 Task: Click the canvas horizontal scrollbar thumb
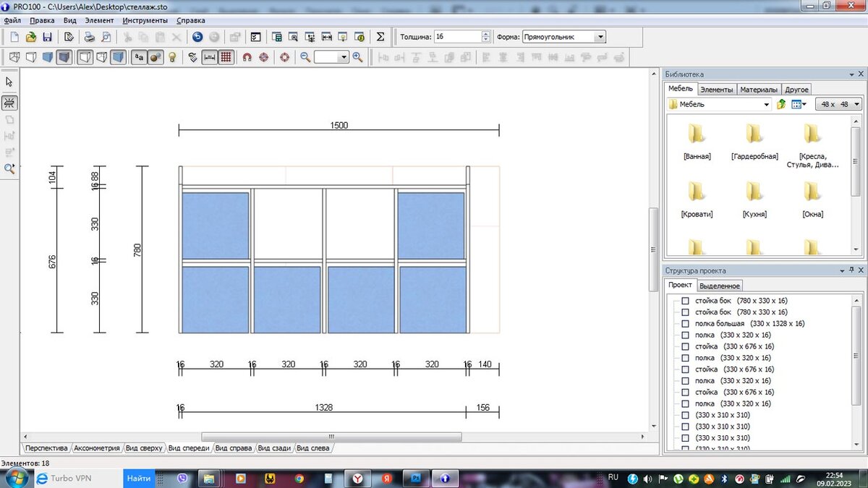click(x=331, y=437)
